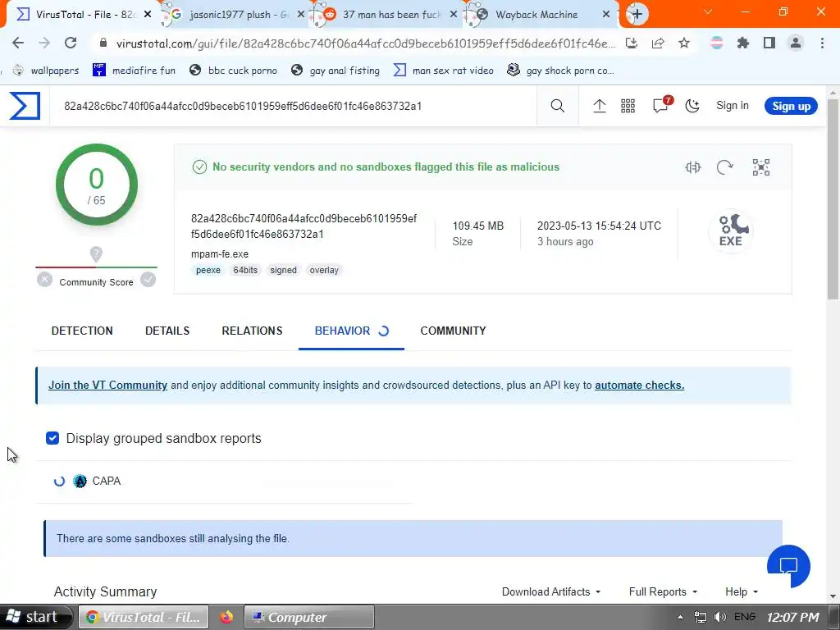The image size is (840, 630).
Task: Click the VirusTotal logo icon
Action: 25,106
